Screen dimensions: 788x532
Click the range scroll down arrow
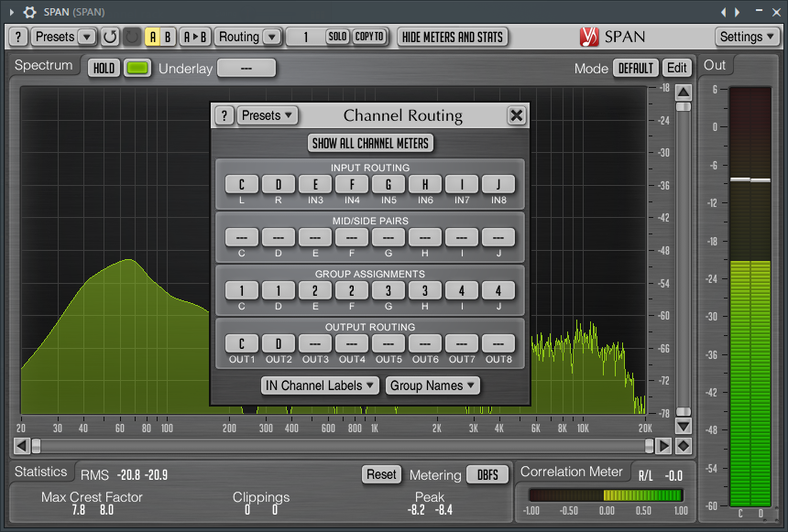pos(684,427)
